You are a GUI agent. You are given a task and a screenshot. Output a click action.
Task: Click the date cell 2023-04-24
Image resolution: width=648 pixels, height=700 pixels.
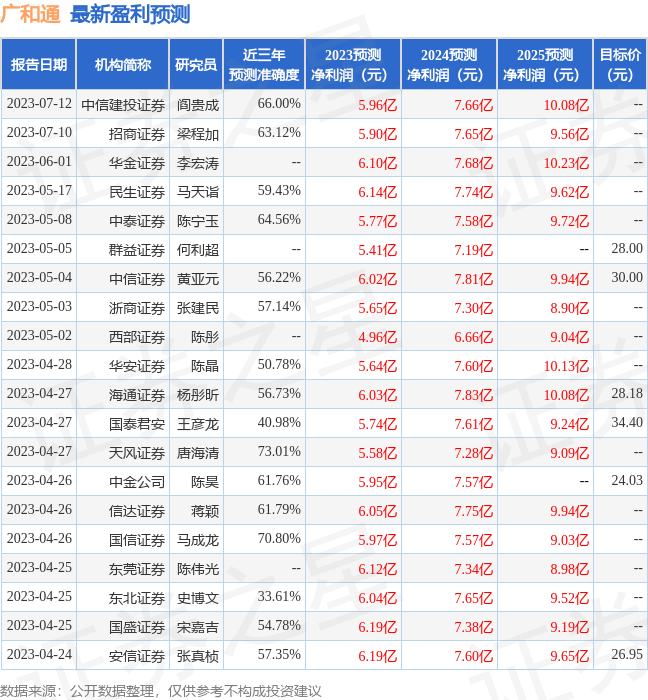[39, 654]
